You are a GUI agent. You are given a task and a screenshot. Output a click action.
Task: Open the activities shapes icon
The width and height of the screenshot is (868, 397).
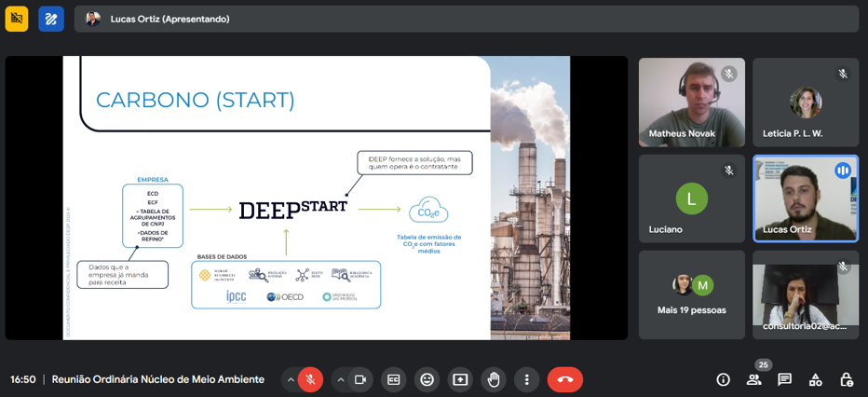coord(815,380)
